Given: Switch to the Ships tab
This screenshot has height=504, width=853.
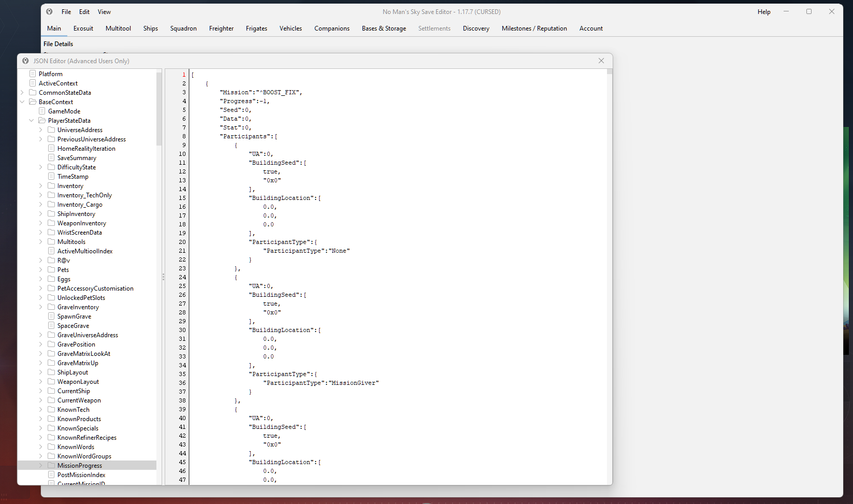Looking at the screenshot, I should coord(151,28).
